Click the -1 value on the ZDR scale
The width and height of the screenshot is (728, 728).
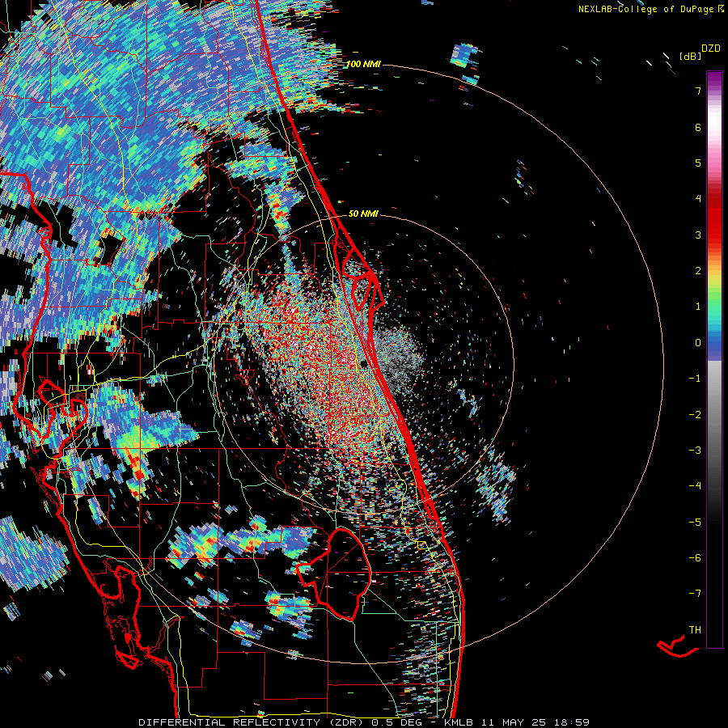click(695, 379)
